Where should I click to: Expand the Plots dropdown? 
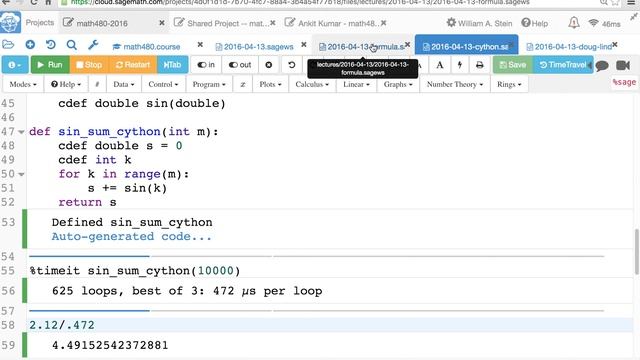(x=270, y=84)
